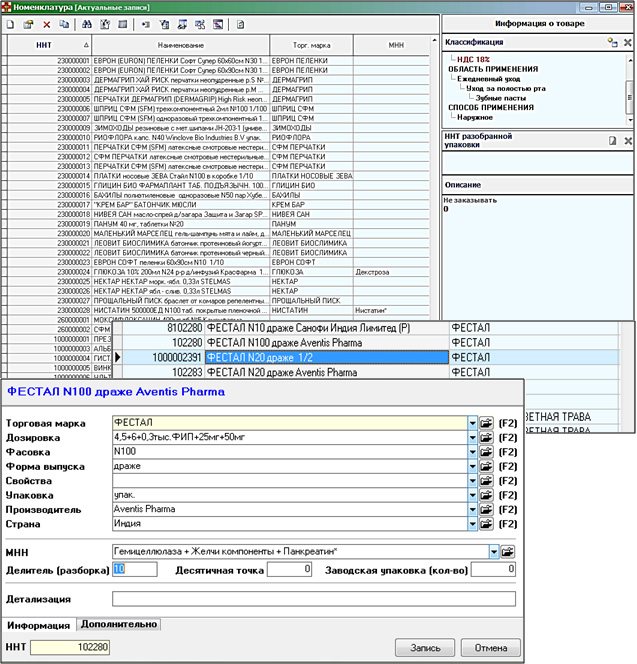Open the folder icon next to Производитель
The height and width of the screenshot is (664, 637).
click(x=486, y=509)
